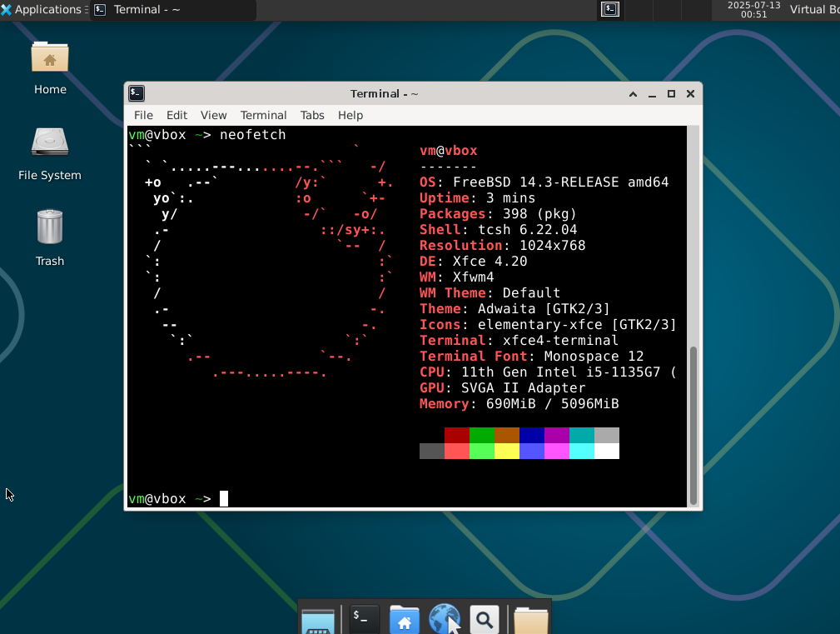Screen dimensions: 840x634
Task: Select the Trash desktop icon
Action: click(50, 238)
